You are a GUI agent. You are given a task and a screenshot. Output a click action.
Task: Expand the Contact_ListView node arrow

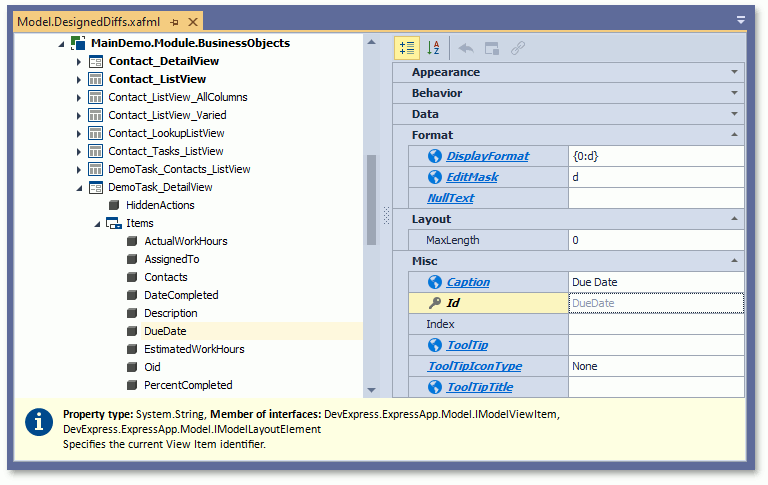(78, 79)
